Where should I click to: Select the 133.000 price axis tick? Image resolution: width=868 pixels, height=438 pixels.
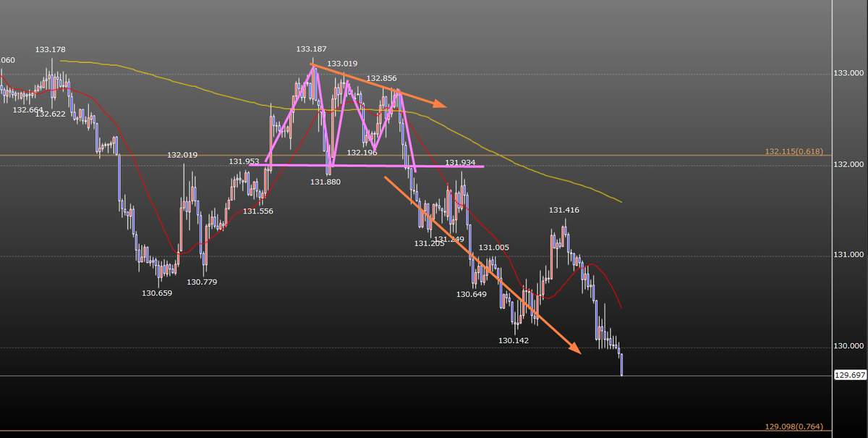click(x=849, y=73)
